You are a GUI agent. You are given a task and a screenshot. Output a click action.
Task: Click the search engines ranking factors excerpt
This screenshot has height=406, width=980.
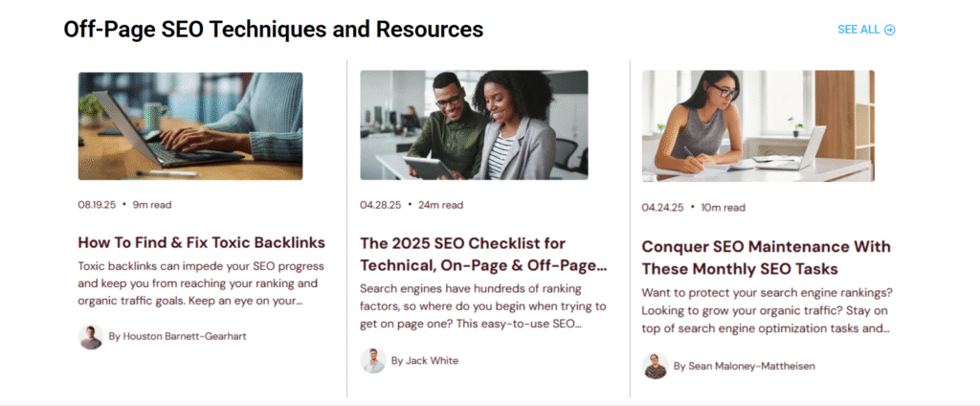point(483,305)
